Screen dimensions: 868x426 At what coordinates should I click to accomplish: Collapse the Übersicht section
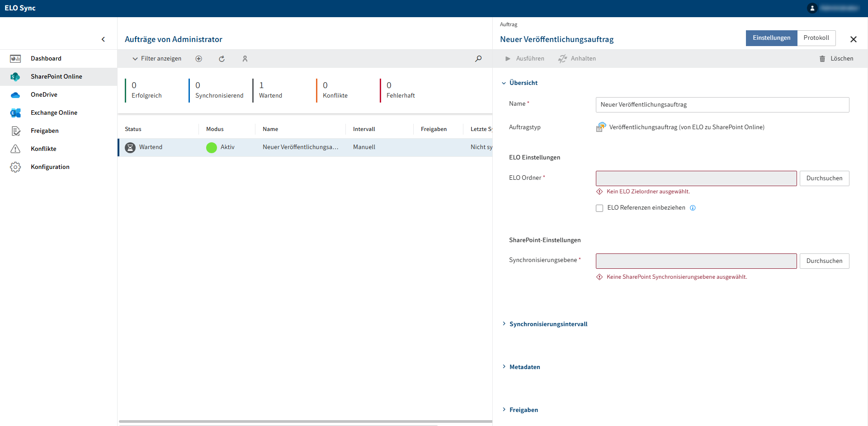[x=520, y=83]
